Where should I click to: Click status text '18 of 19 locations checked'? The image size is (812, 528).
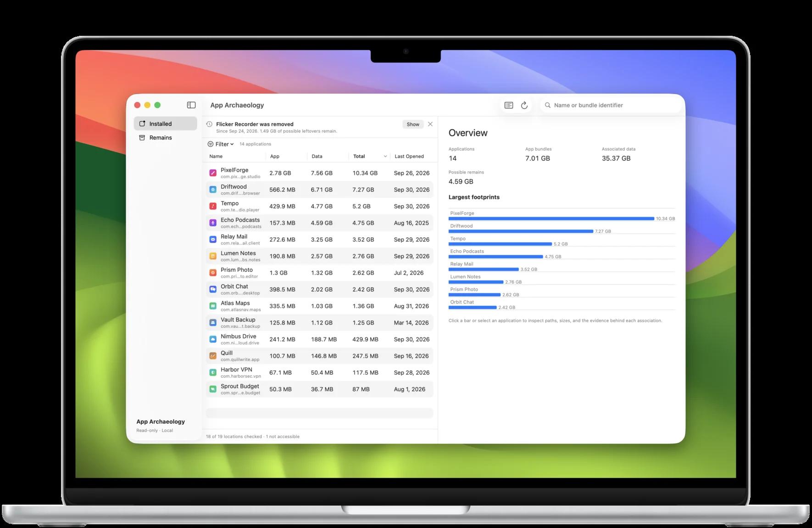click(234, 437)
